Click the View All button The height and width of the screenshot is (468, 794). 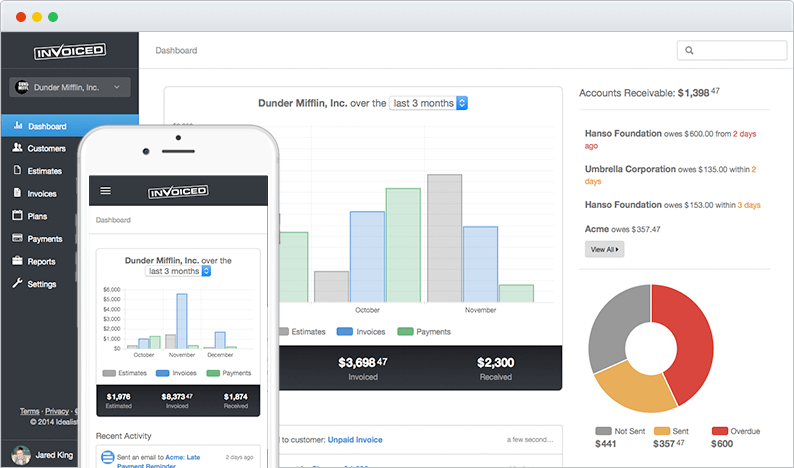[x=604, y=249]
